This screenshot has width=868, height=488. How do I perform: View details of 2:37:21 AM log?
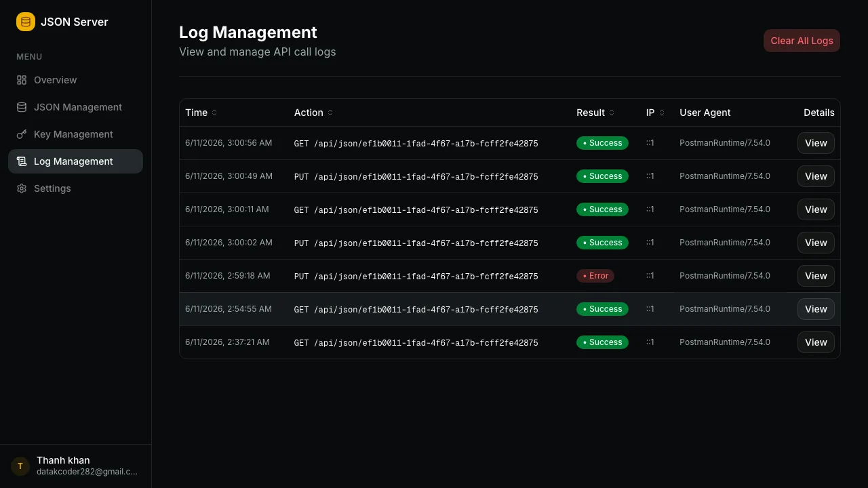[816, 342]
